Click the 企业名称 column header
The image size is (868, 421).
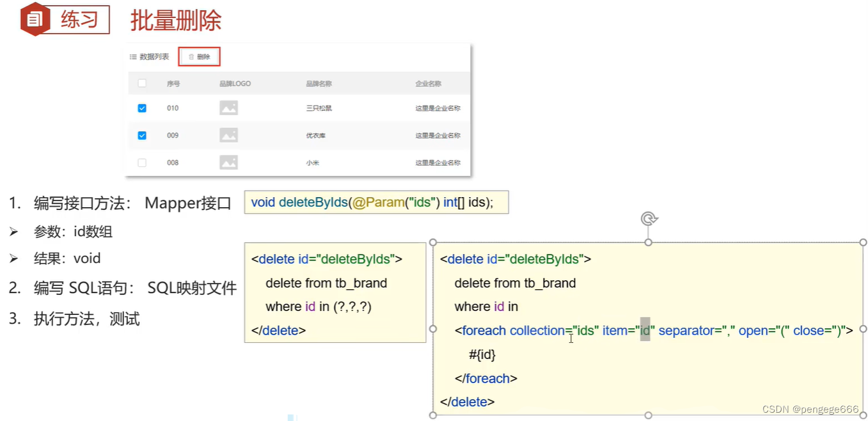click(428, 84)
